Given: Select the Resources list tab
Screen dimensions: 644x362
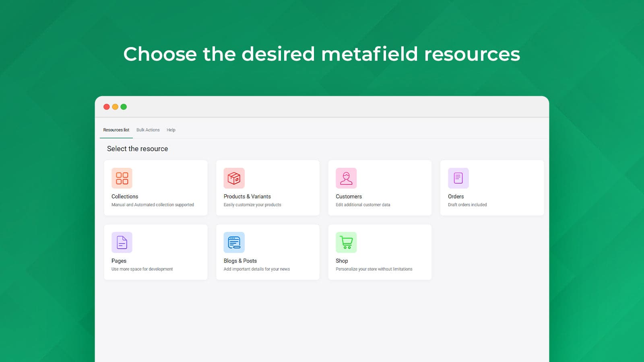Looking at the screenshot, I should 116,130.
